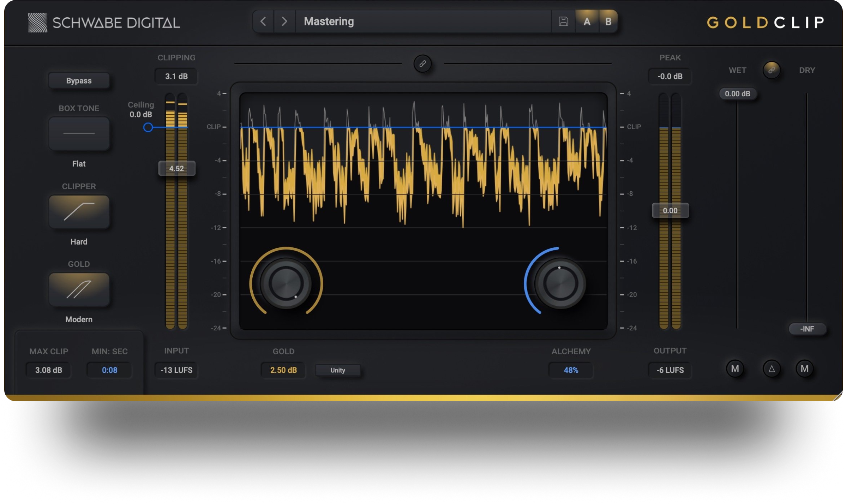Click the blue ceiling handle circle
Viewport: 846px width, 504px height.
pos(148,127)
